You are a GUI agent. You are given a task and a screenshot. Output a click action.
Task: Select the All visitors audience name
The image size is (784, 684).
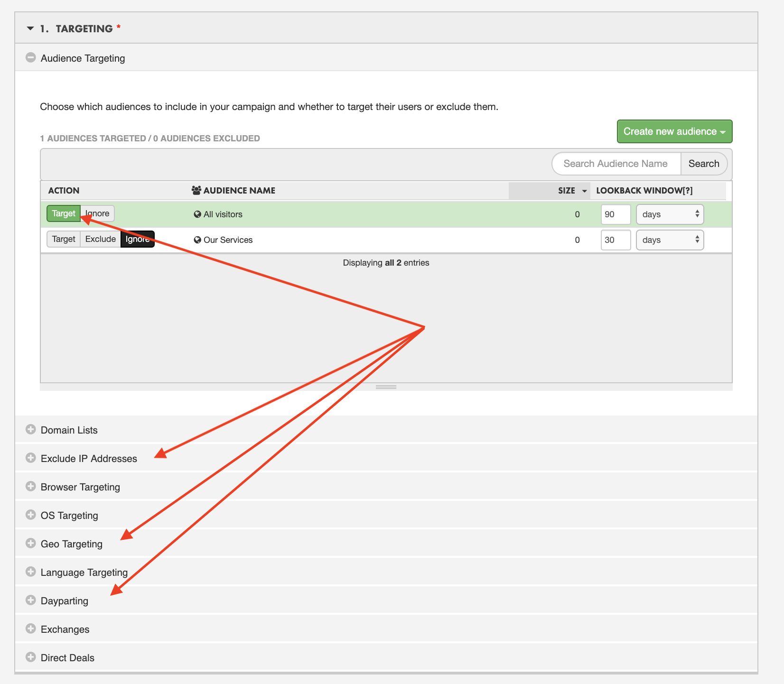(x=223, y=214)
